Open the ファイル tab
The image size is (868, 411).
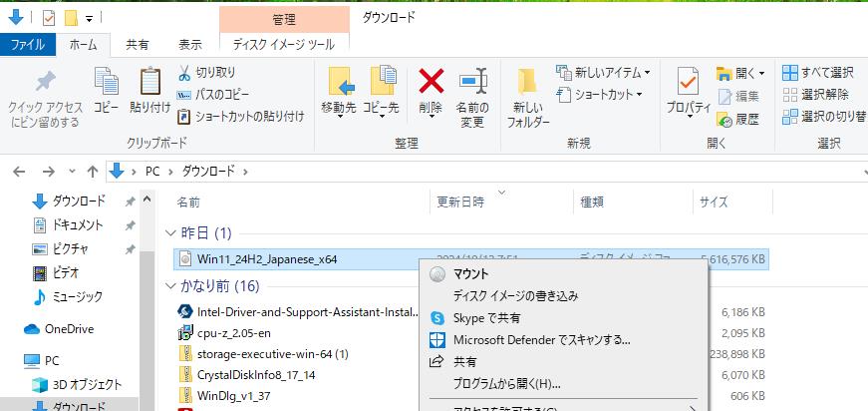tap(28, 45)
